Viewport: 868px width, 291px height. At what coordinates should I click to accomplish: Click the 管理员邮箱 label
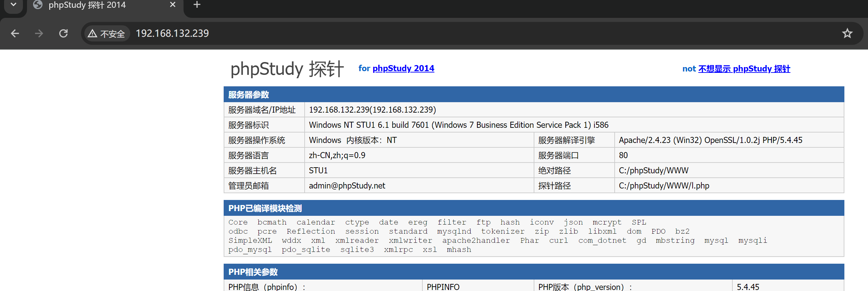tap(248, 186)
